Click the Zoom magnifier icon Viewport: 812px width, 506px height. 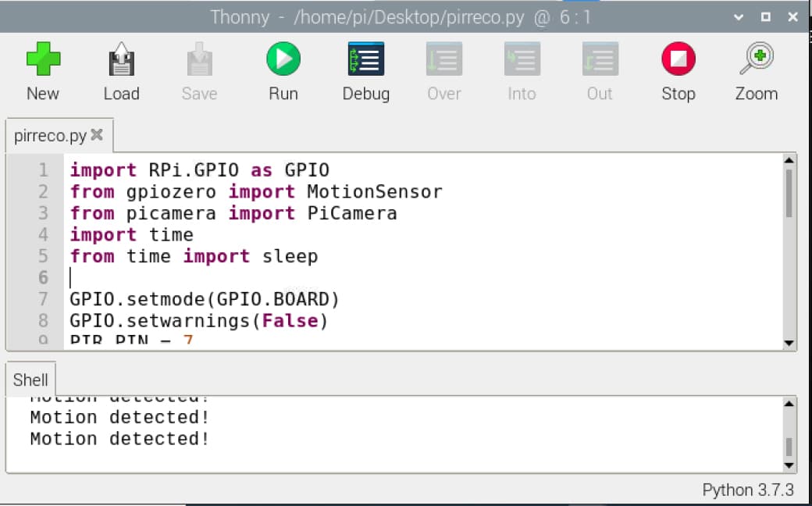[x=756, y=59]
